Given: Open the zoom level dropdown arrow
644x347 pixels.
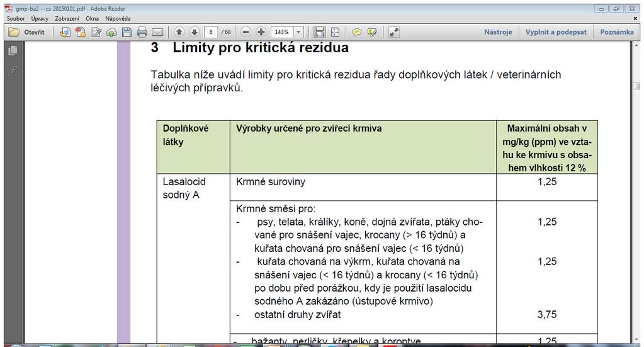Looking at the screenshot, I should [x=298, y=32].
